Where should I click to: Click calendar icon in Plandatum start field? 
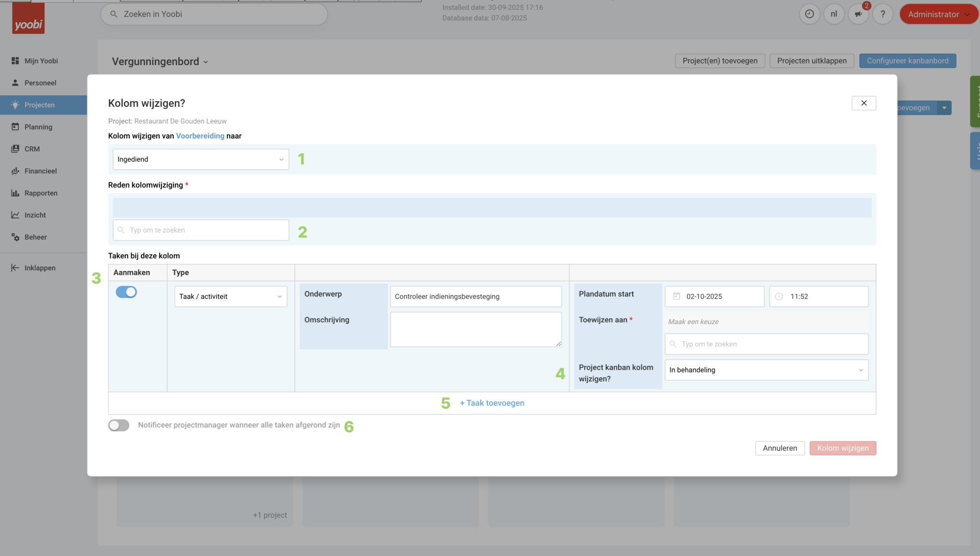pyautogui.click(x=676, y=296)
